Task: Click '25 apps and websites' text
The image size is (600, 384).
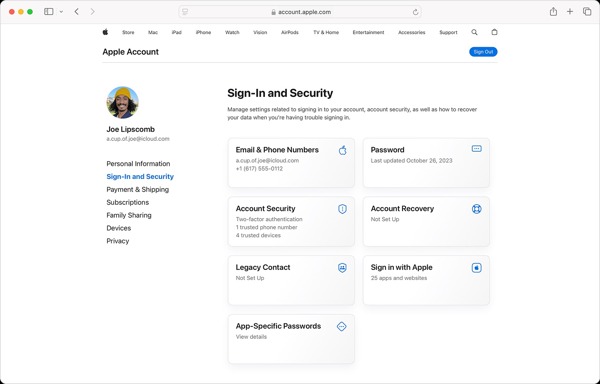Action: coord(399,278)
